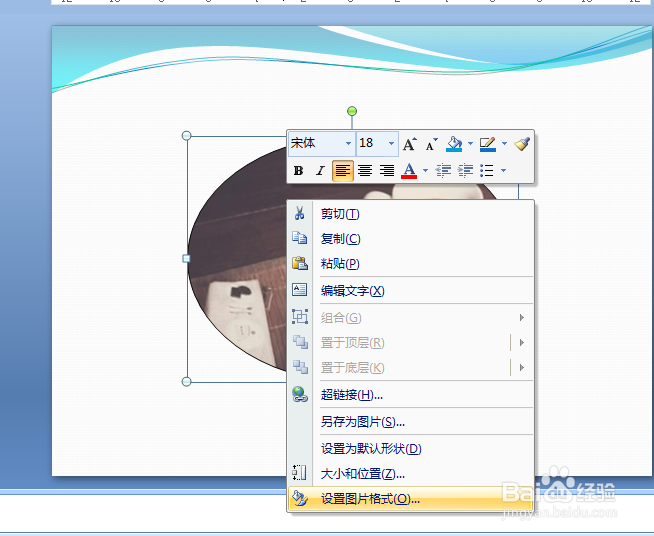Increase the indent level
Viewport: 654px width, 536px height.
pos(465,171)
